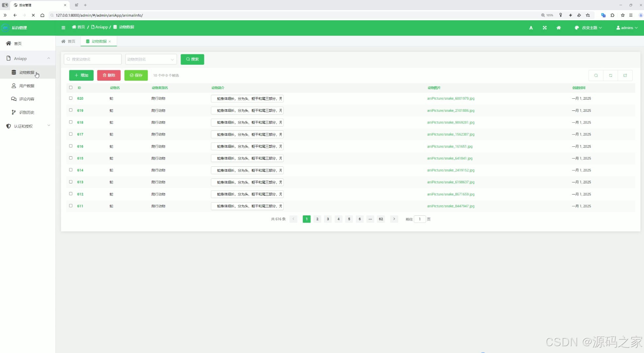The width and height of the screenshot is (644, 353).
Task: Click the hamburger menu collapse icon
Action: 63,28
